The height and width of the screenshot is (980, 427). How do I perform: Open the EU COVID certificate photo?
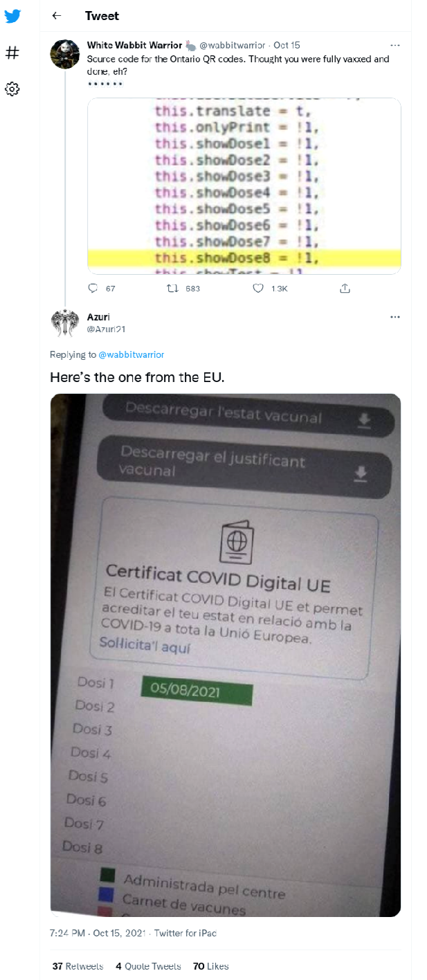point(226,655)
